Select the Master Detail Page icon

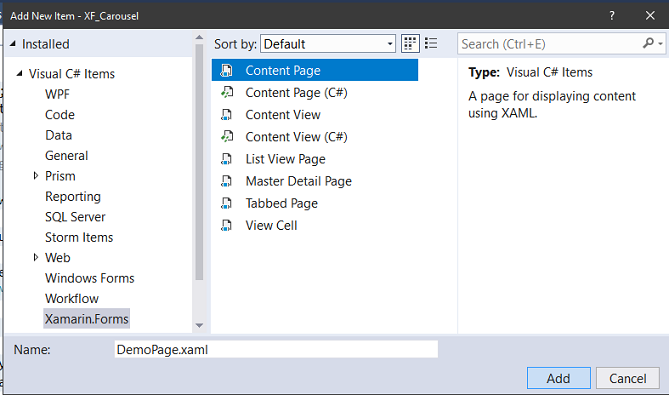(x=227, y=181)
